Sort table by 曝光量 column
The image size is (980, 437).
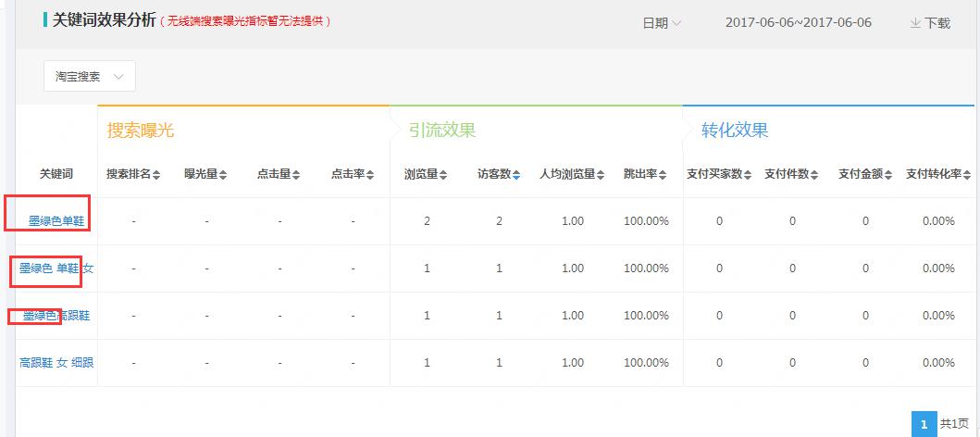pos(223,174)
